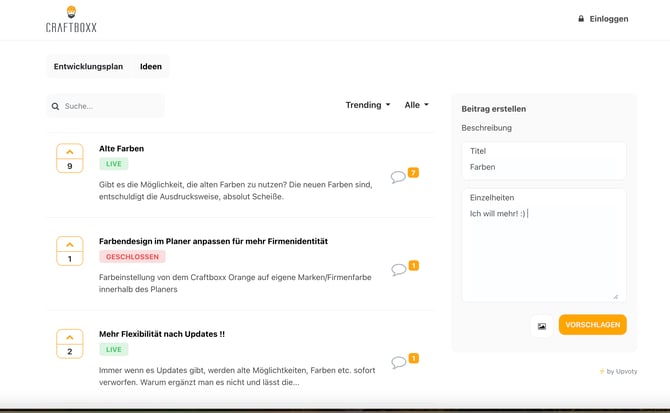
Task: Click the image upload icon button
Action: point(541,325)
